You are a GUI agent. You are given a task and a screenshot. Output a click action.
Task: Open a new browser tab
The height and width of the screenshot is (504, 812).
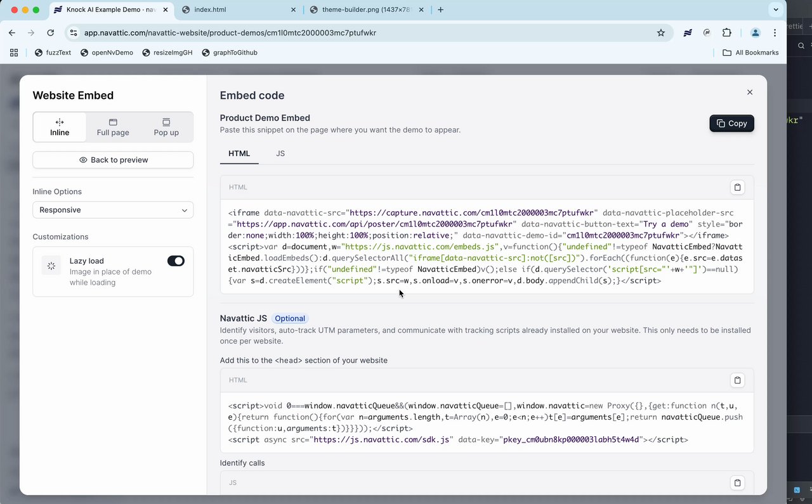(x=441, y=10)
